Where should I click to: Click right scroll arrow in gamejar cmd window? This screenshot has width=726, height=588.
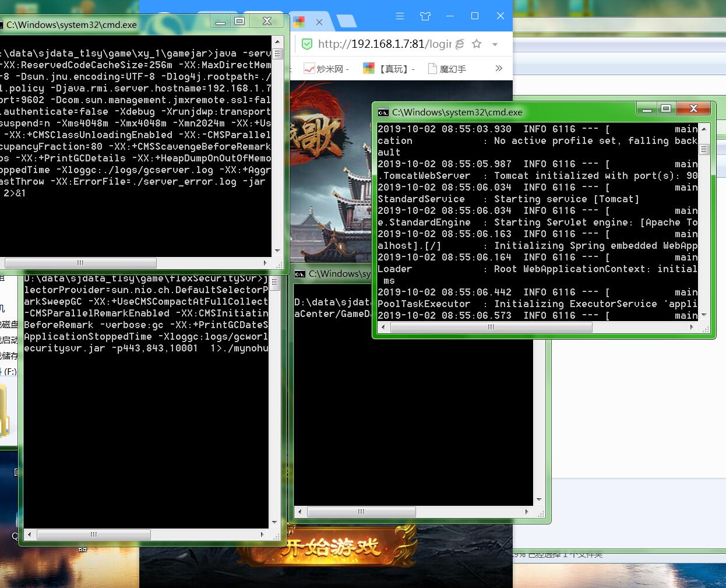point(265,263)
